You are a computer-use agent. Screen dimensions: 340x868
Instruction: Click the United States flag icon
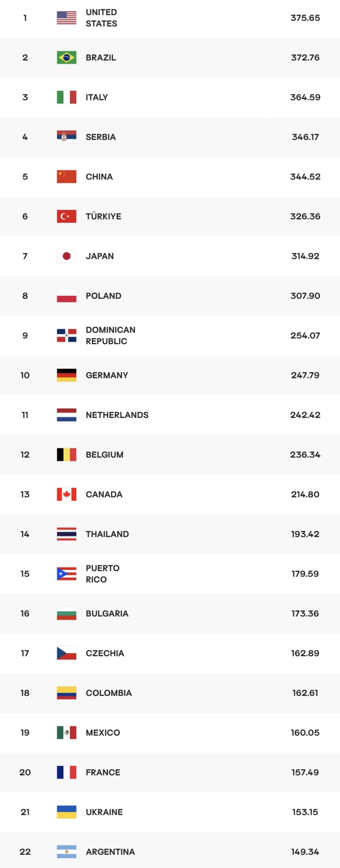[x=66, y=18]
